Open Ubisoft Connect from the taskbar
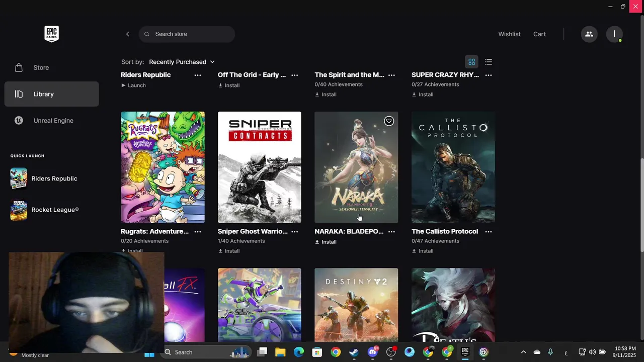 click(484, 352)
